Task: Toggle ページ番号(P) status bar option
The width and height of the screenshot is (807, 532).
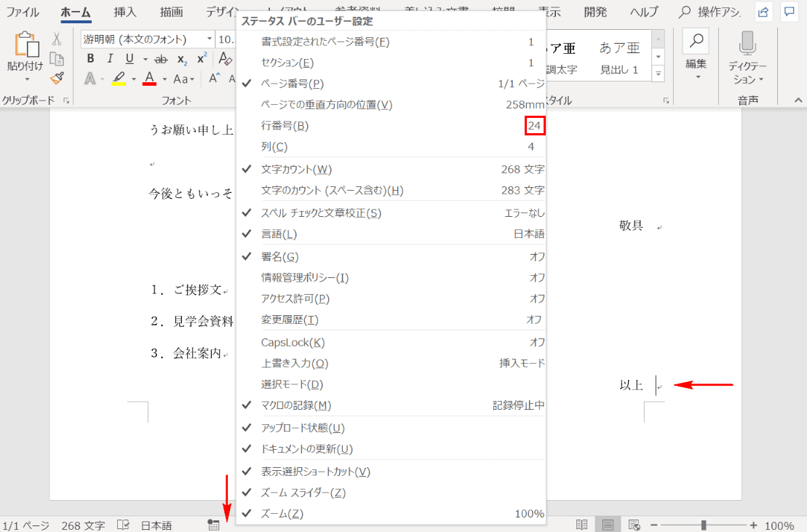Action: (x=391, y=84)
